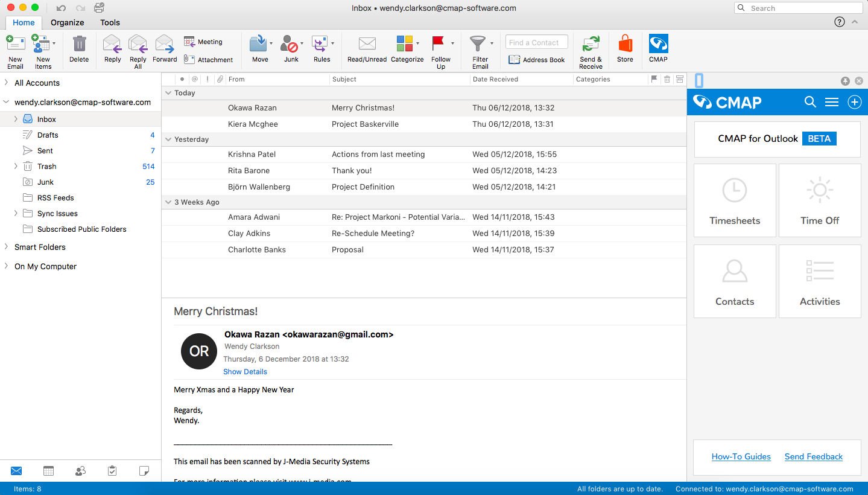Click the Undo arrow in title bar
The height and width of the screenshot is (495, 868).
coord(61,8)
